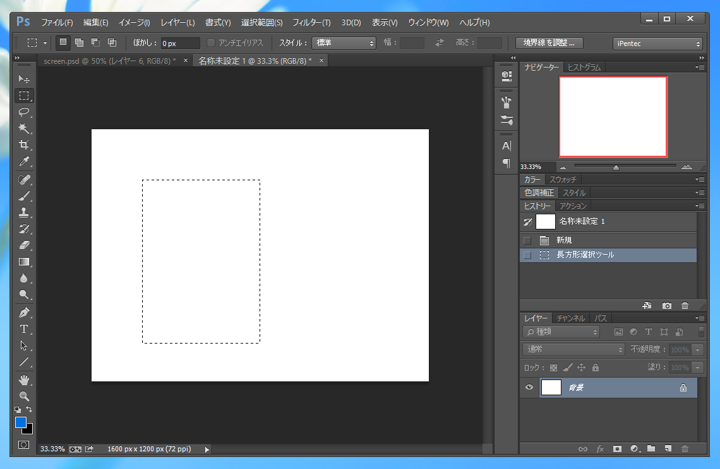Enable the アンチエイリアス checkbox
The width and height of the screenshot is (720, 469).
pyautogui.click(x=211, y=43)
